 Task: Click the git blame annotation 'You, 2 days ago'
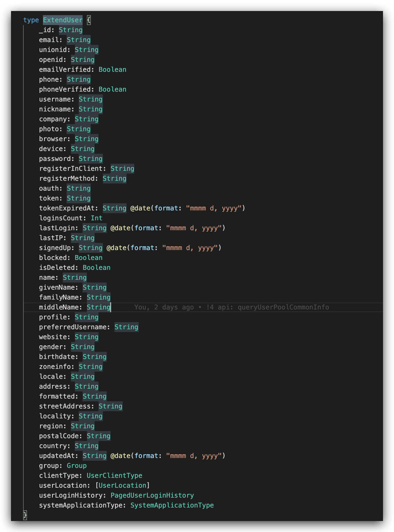(x=164, y=307)
